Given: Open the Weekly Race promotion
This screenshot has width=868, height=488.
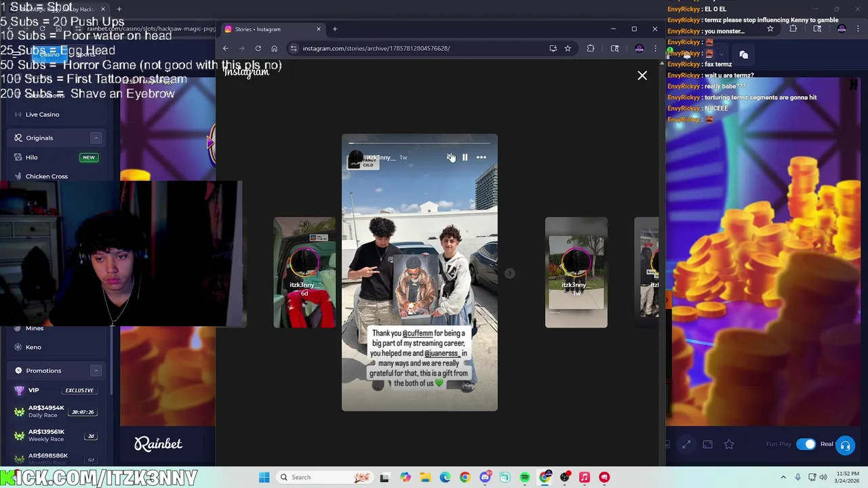Looking at the screenshot, I should 56,435.
